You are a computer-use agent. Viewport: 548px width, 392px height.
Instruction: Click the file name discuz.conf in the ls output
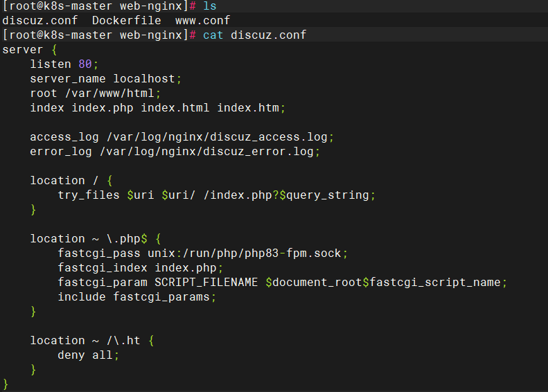click(40, 20)
